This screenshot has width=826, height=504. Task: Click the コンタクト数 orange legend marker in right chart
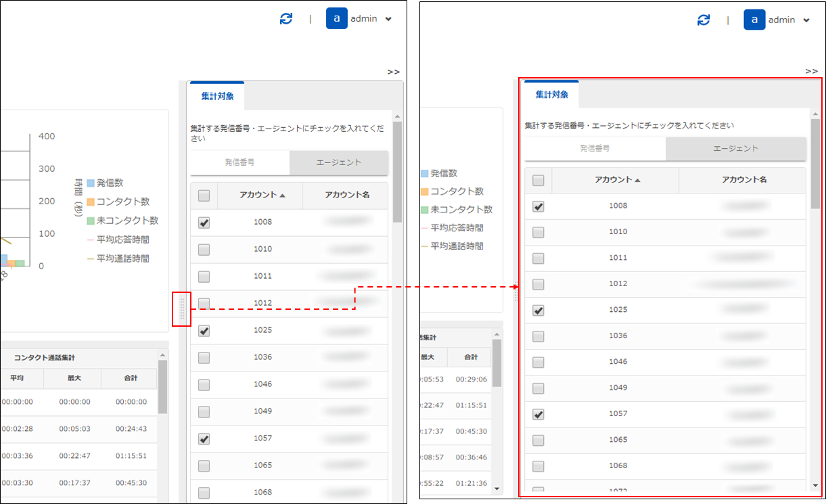tap(424, 191)
